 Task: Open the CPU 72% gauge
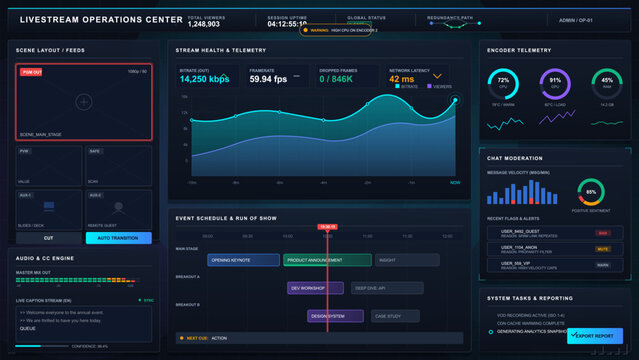[503, 84]
